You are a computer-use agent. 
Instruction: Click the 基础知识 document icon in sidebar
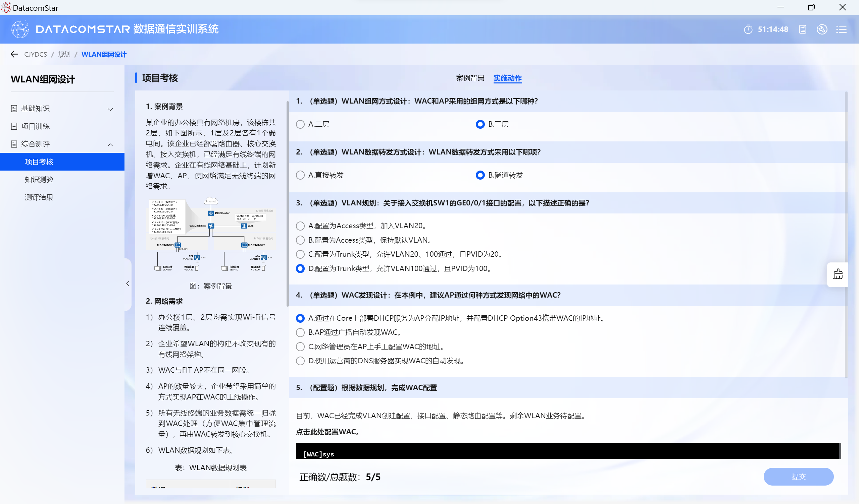tap(14, 109)
